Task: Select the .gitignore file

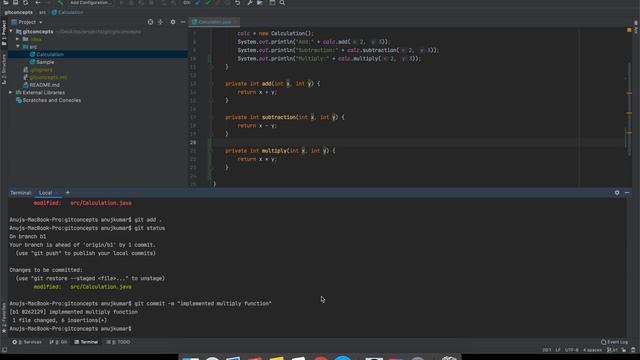Action: 38,70
